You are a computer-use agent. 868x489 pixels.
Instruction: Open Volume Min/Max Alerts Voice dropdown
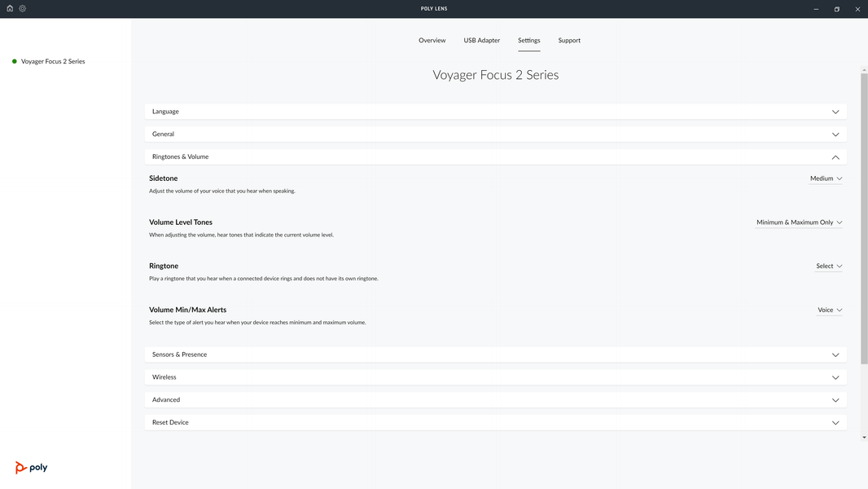click(830, 311)
